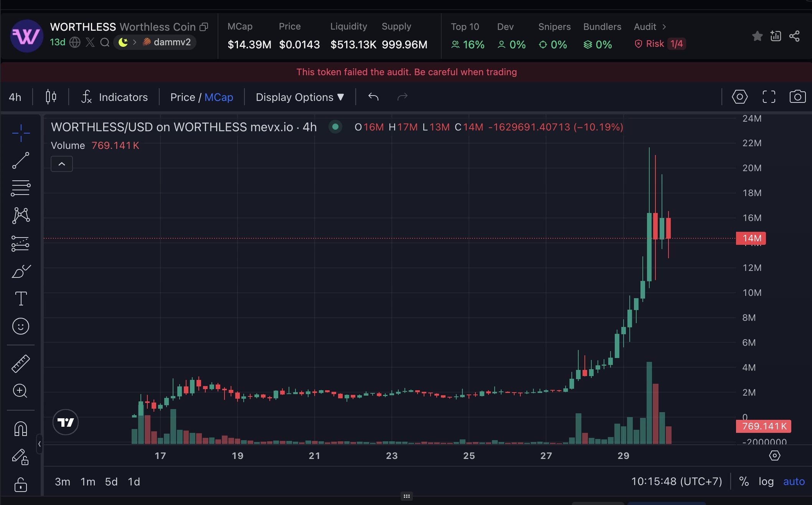This screenshot has height=505, width=812.
Task: Toggle percentage scale mode
Action: click(x=744, y=482)
